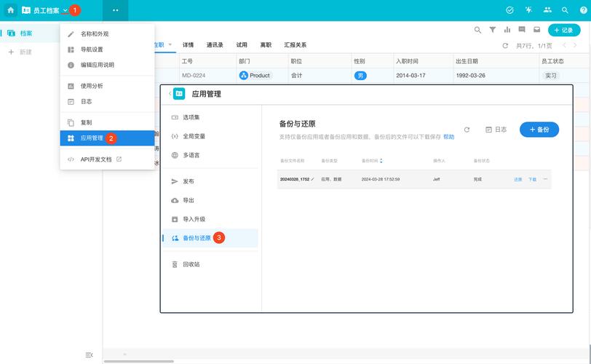Switch to the 通讯录 view tab
Viewport: 591px width, 364px height.
[215, 45]
